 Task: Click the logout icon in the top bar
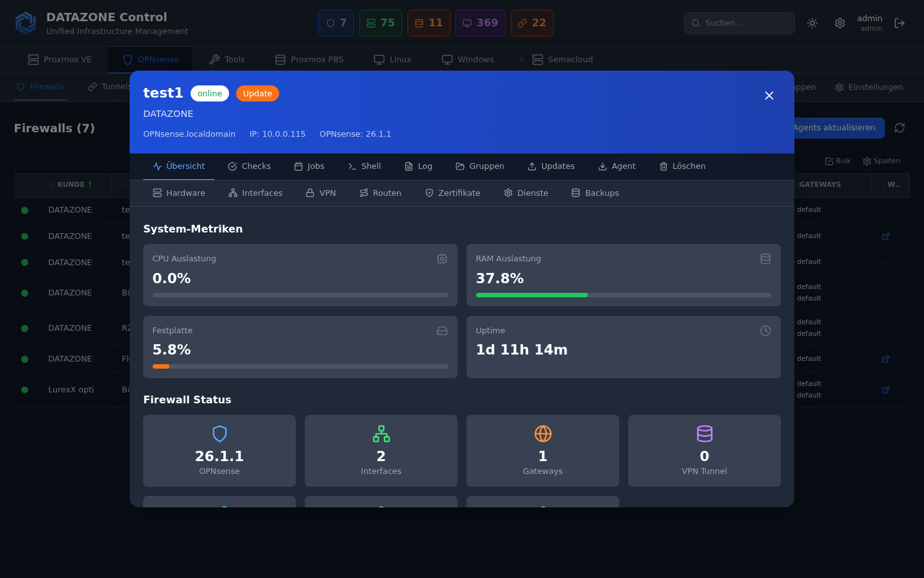[900, 22]
